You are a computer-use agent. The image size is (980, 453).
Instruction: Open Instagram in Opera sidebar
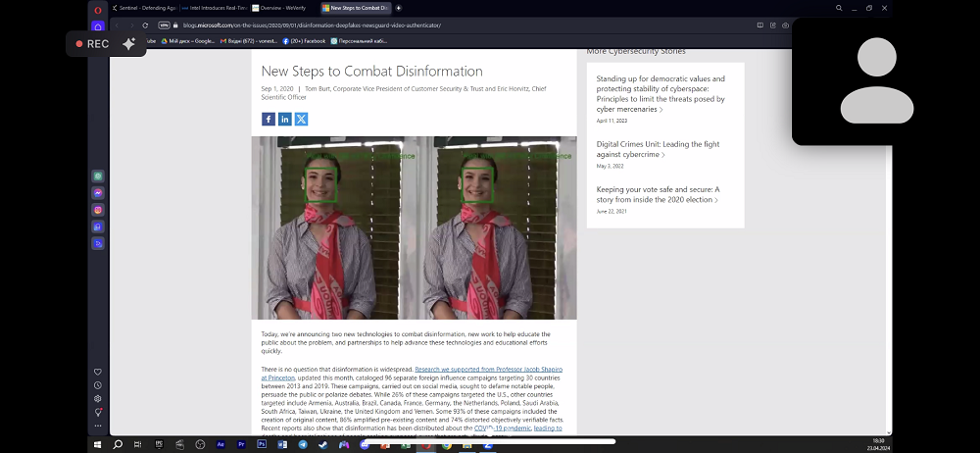click(98, 210)
